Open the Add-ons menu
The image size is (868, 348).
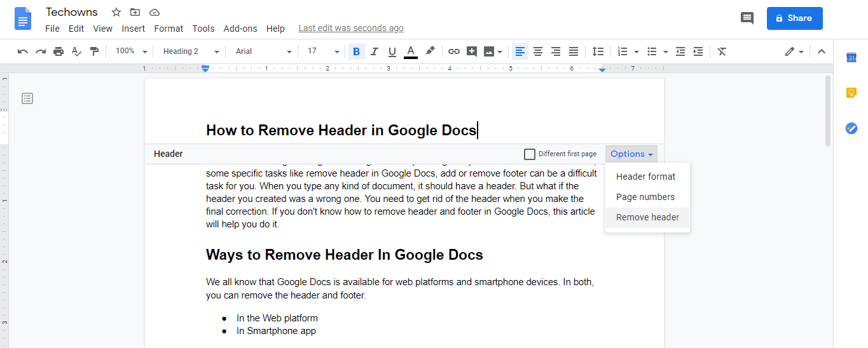240,29
